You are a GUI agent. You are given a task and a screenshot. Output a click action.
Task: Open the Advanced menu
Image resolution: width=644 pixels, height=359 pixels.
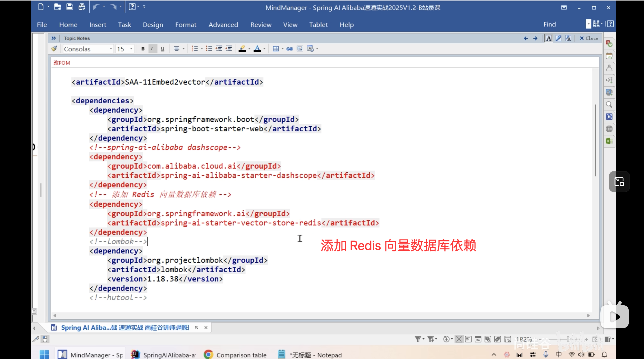coord(223,25)
